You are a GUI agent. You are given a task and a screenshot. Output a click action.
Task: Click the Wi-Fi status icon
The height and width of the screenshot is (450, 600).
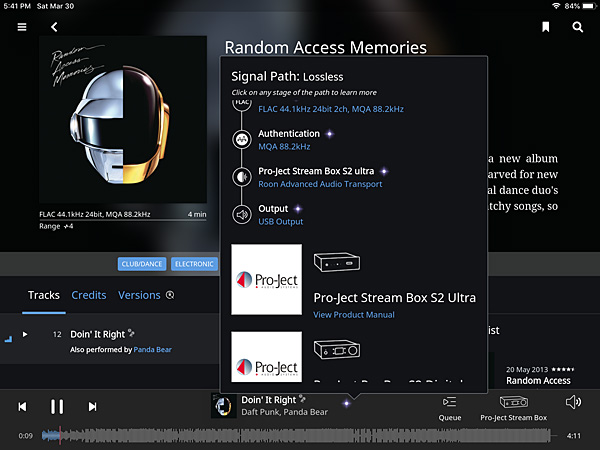pyautogui.click(x=556, y=6)
